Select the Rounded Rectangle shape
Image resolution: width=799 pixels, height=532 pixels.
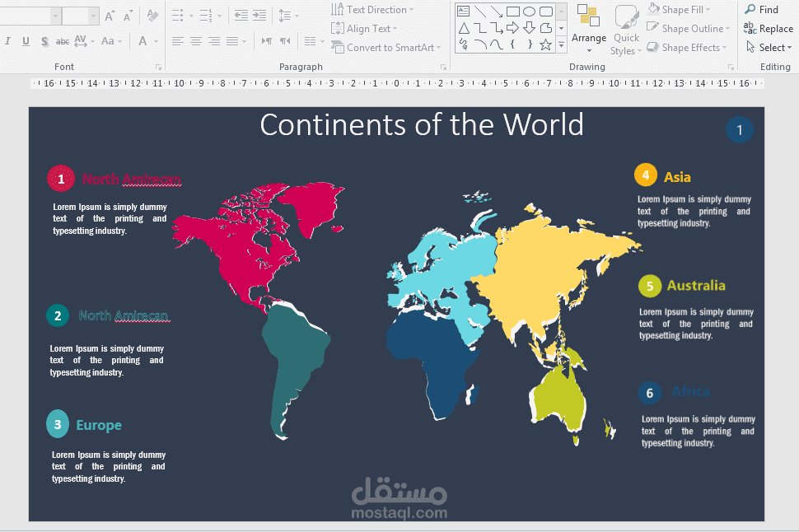(546, 11)
